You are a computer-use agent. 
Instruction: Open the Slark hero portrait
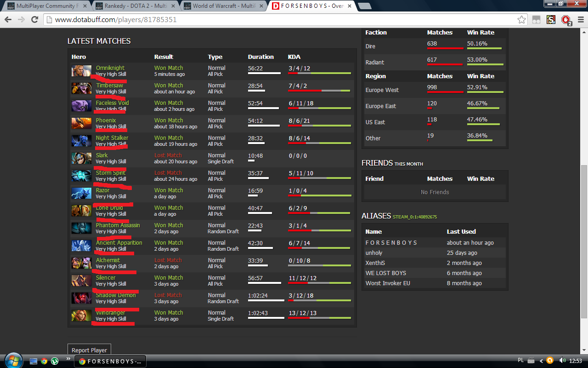pyautogui.click(x=81, y=159)
